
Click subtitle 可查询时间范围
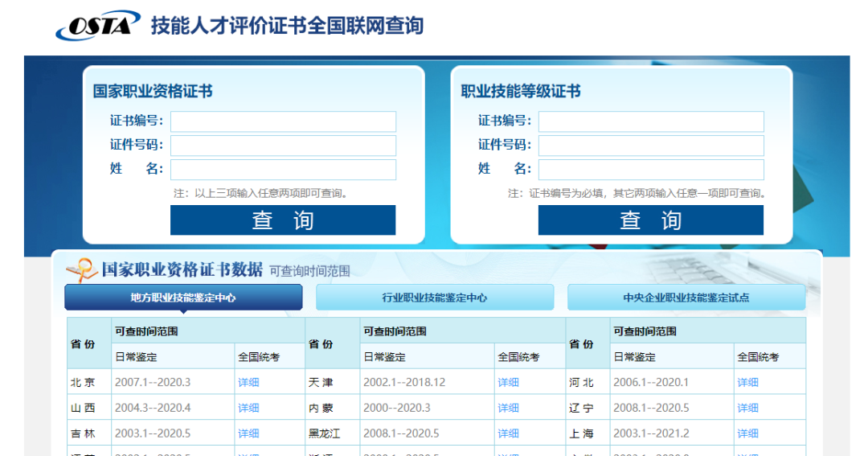pyautogui.click(x=309, y=271)
